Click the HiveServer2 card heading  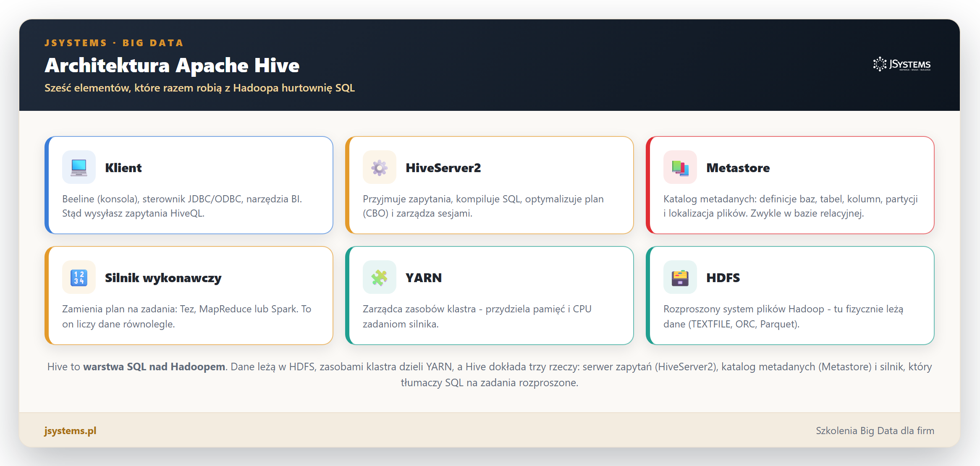[x=443, y=168]
